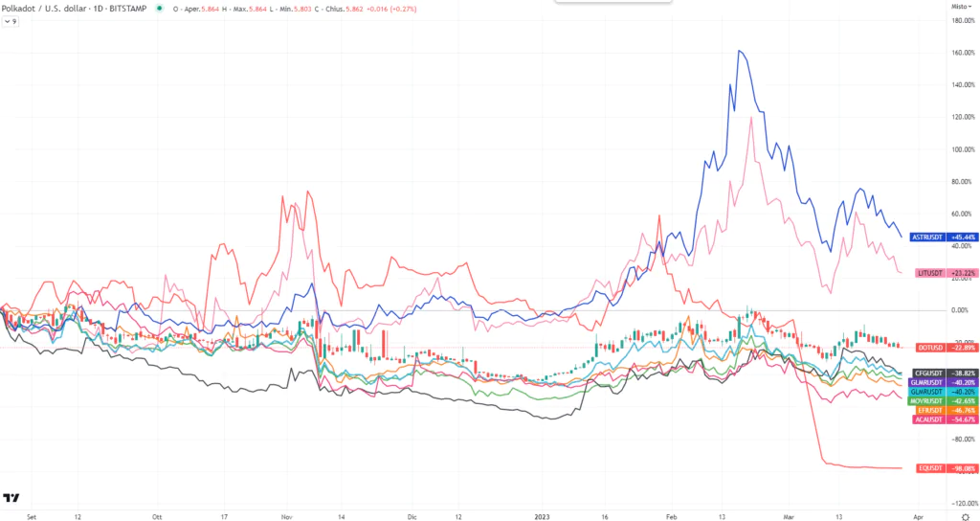Click the Max. high value 5.864
This screenshot has height=521, width=980.
(x=258, y=10)
